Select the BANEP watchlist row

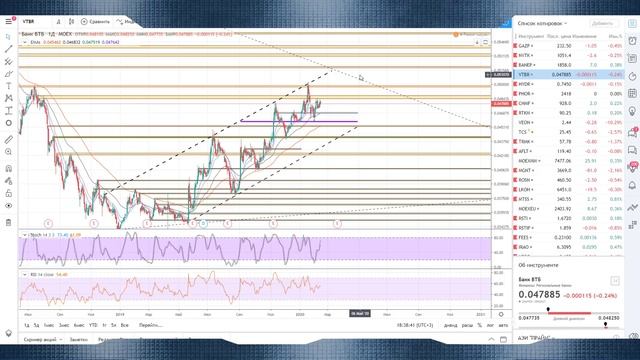568,65
